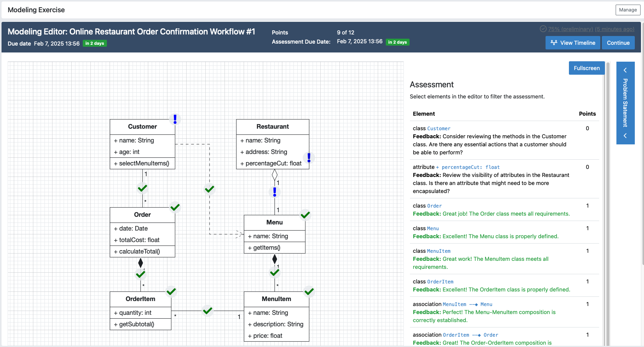Click the blue exclamation on the Restaurant-Menu aggregation
This screenshot has width=644, height=347.
coord(274,192)
